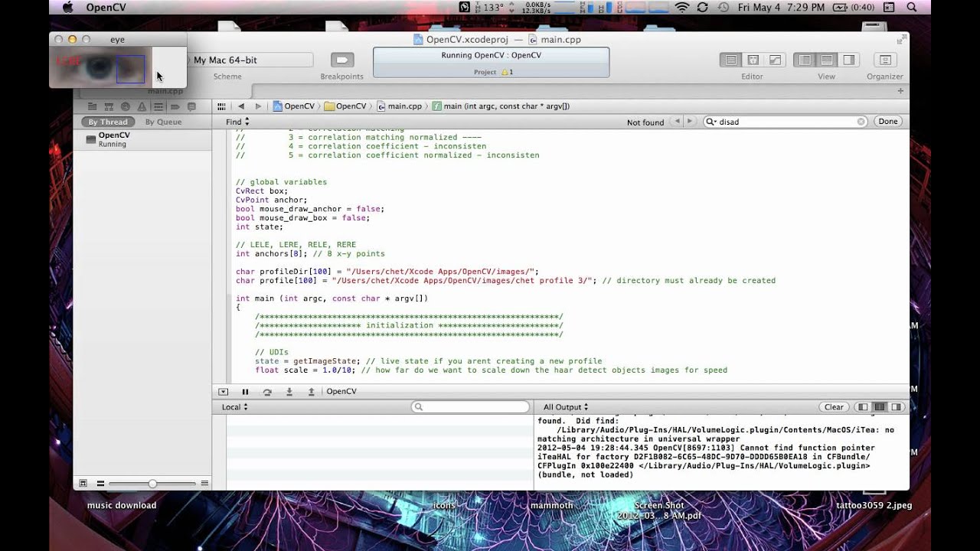Screen dimensions: 980x551
Task: Click the variables filter search field
Action: click(x=470, y=407)
